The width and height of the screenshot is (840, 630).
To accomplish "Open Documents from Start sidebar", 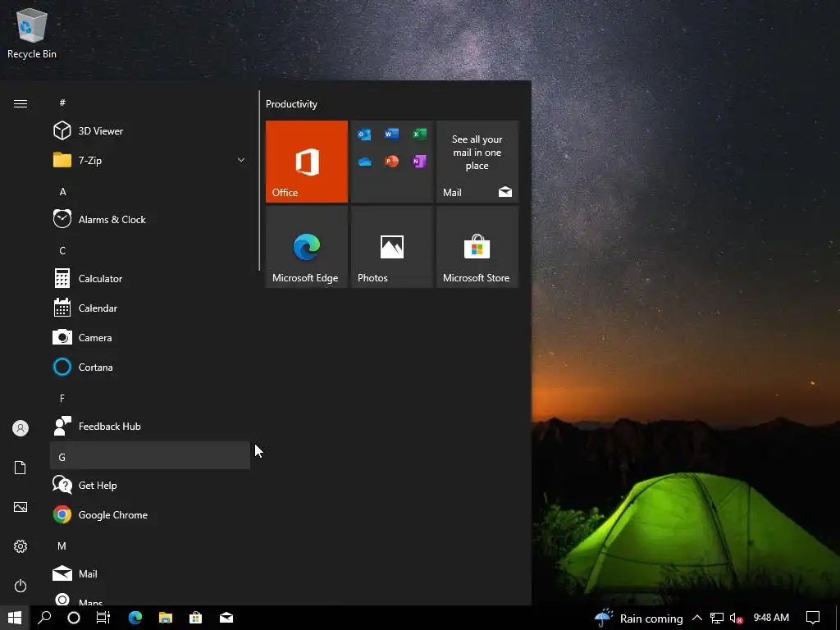I will click(x=21, y=468).
